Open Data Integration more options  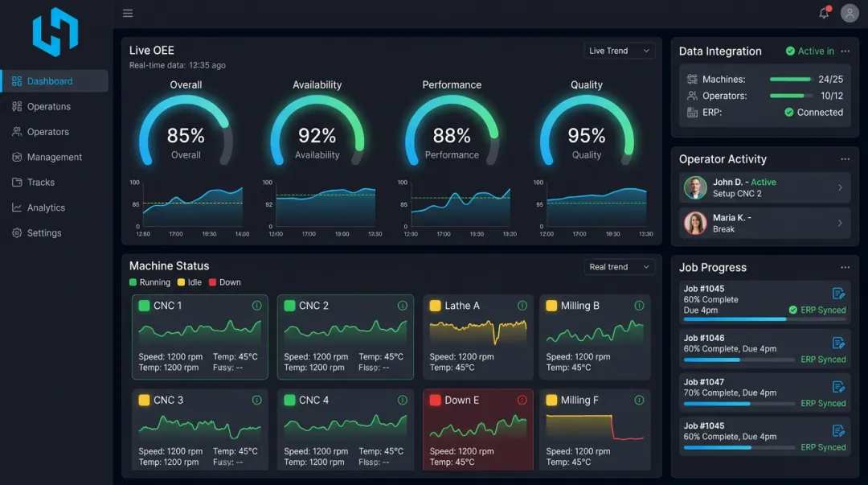pos(845,51)
